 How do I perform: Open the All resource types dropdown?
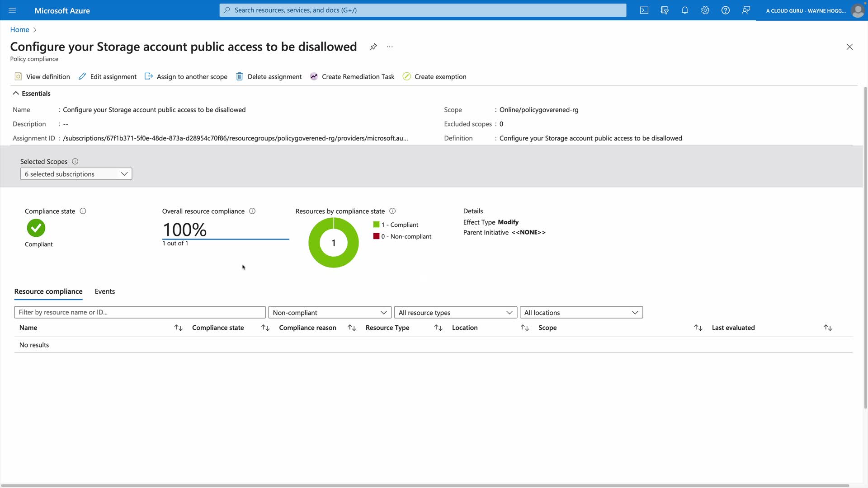455,313
